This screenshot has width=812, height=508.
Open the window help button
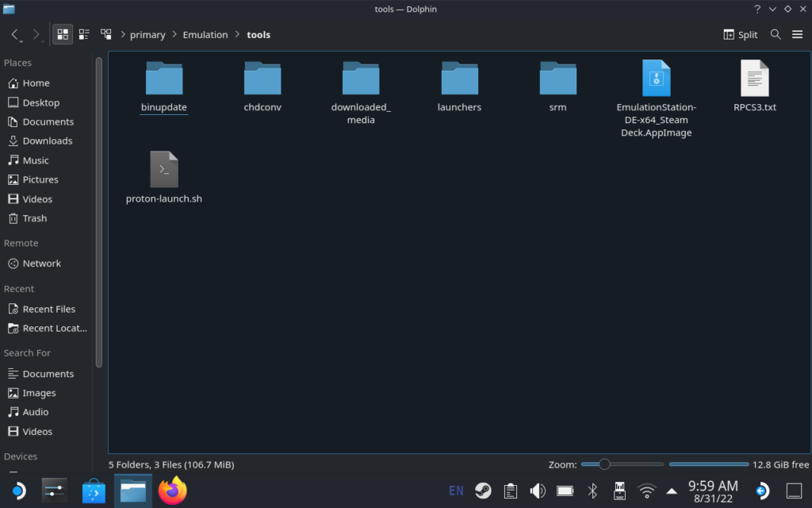757,9
